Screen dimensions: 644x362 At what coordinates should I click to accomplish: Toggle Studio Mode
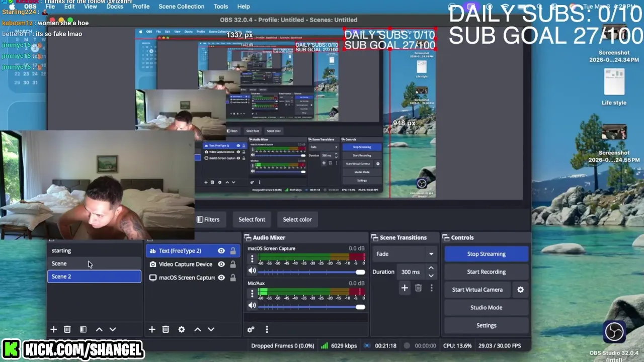[x=486, y=307]
